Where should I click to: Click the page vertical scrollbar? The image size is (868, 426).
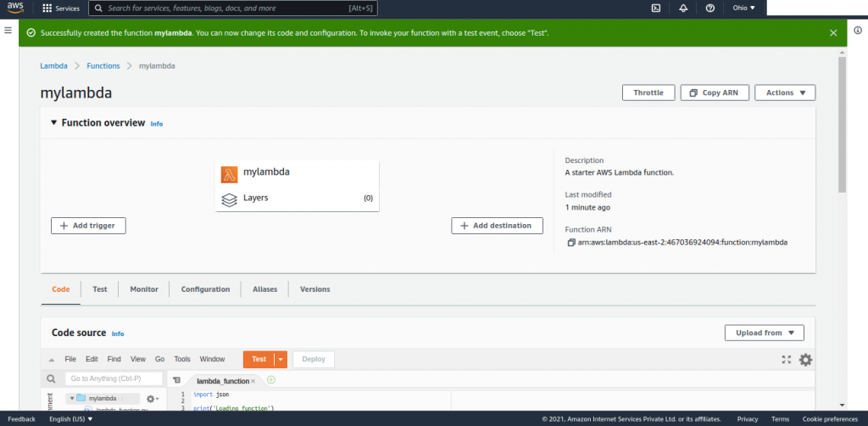pyautogui.click(x=842, y=124)
